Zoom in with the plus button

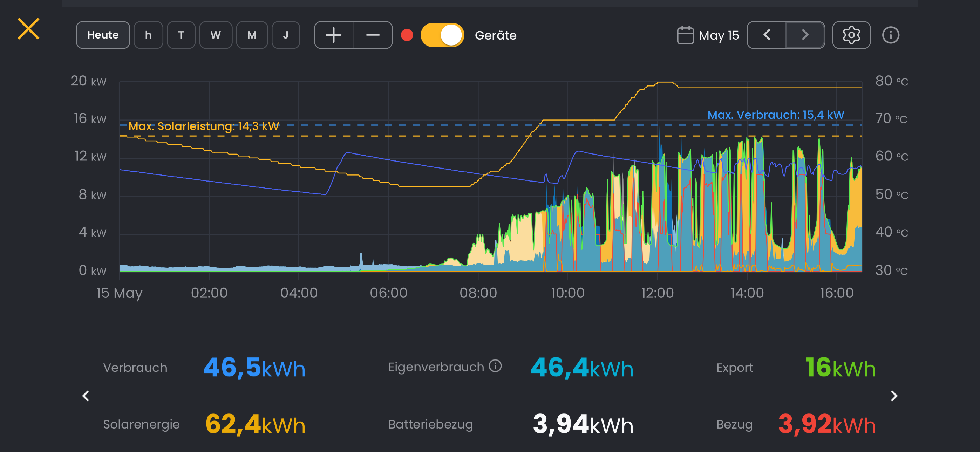coord(334,35)
